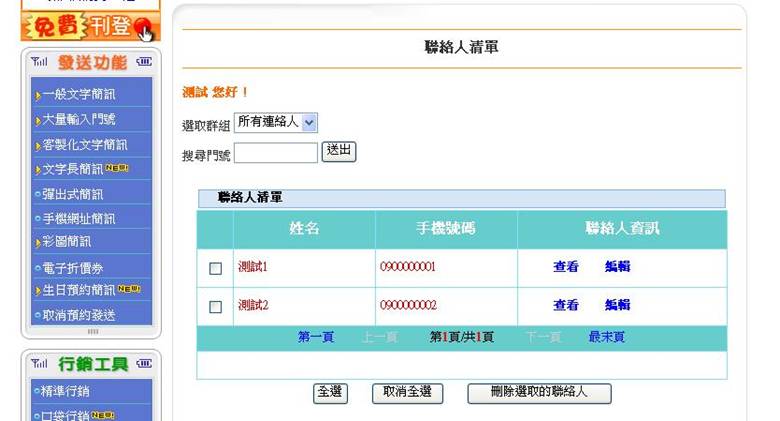This screenshot has height=421, width=780.
Task: Click the battery icon beside 發送功能 header
Action: pos(142,63)
